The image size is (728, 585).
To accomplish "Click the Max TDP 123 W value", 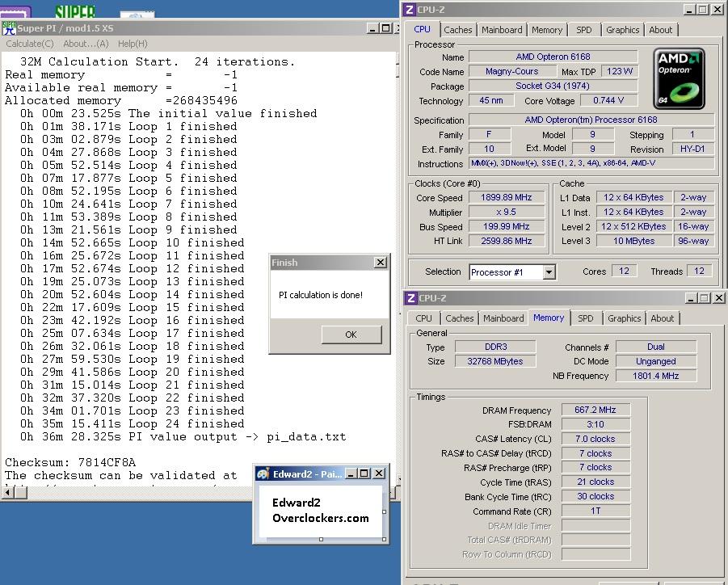I will (620, 71).
